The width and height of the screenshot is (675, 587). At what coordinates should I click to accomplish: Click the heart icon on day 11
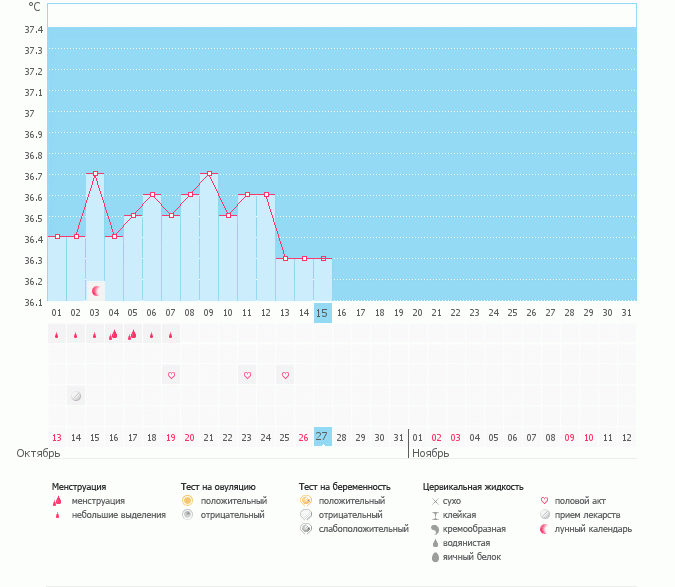tap(247, 375)
